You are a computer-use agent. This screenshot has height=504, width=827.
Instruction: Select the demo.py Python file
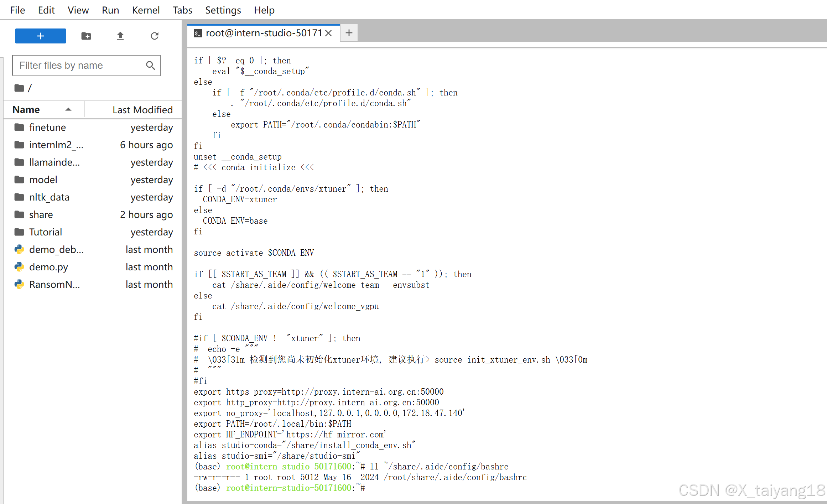pyautogui.click(x=48, y=267)
